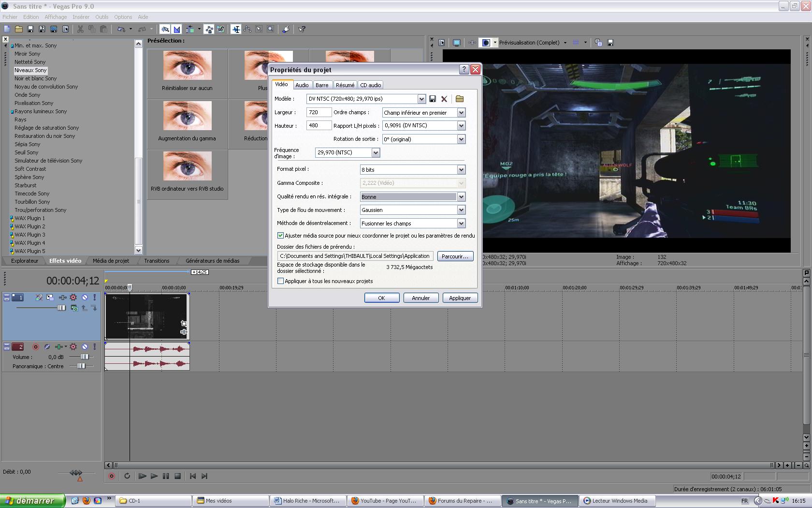Open the Méthode de désentrelacement dropdown
Viewport: 812px width, 508px height.
coord(461,224)
